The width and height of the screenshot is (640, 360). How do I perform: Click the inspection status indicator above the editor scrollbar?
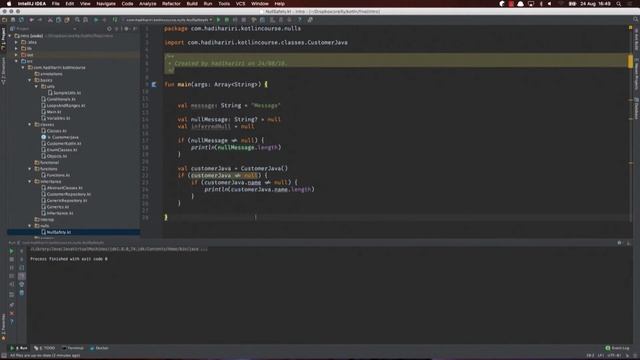coord(630,28)
